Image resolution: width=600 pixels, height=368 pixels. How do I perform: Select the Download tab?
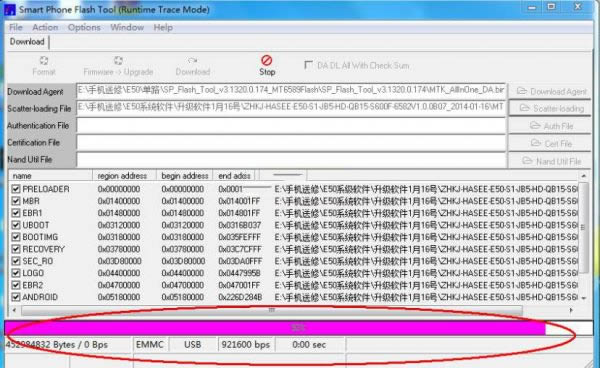click(27, 42)
